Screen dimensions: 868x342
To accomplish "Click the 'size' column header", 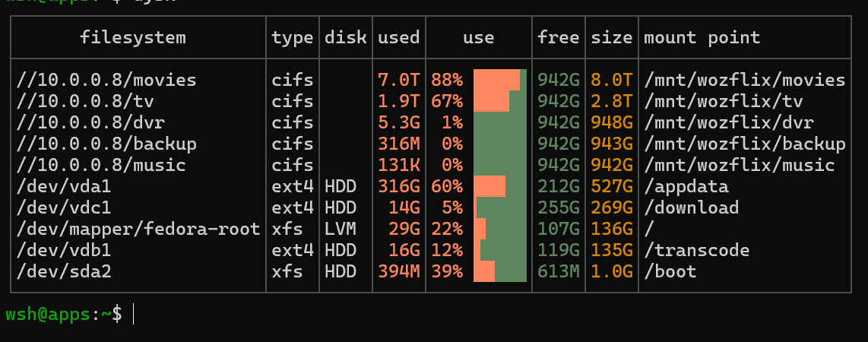I will point(612,38).
